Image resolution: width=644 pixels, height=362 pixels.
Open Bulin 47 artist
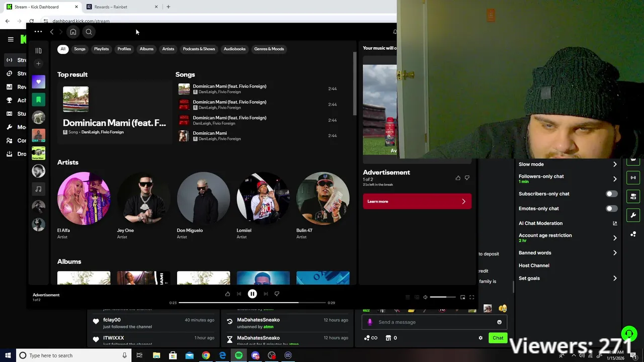click(323, 206)
